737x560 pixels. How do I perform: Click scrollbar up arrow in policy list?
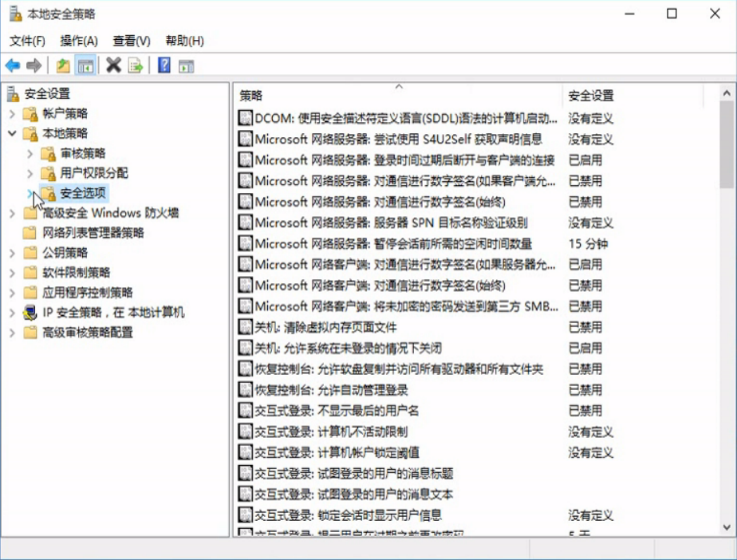tap(727, 93)
